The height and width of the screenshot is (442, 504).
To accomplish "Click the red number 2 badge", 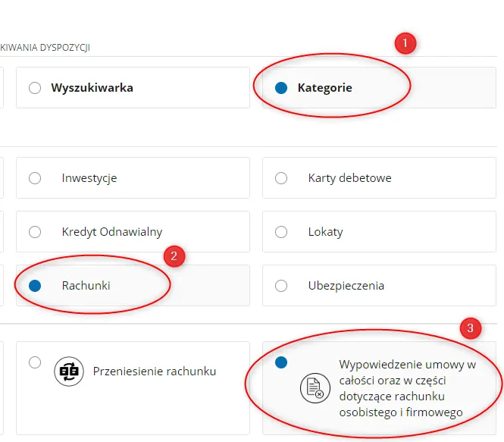I will click(x=174, y=255).
